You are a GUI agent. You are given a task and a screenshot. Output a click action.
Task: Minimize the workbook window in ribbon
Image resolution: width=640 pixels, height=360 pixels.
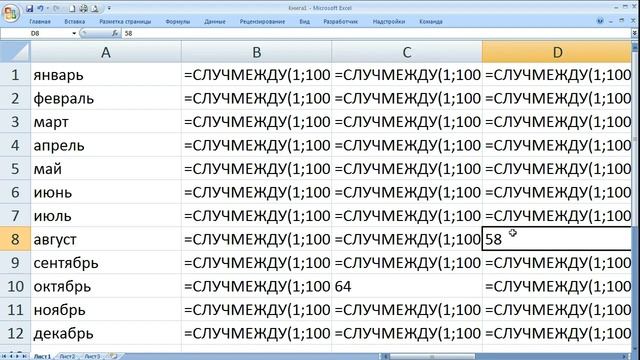point(611,21)
